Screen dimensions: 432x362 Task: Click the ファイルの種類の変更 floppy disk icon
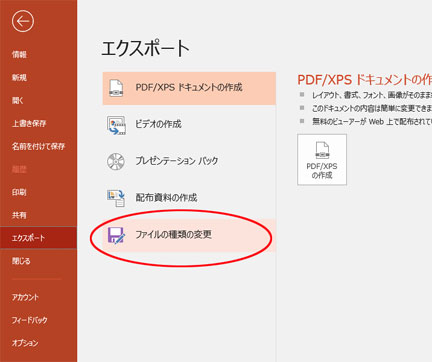coord(116,235)
